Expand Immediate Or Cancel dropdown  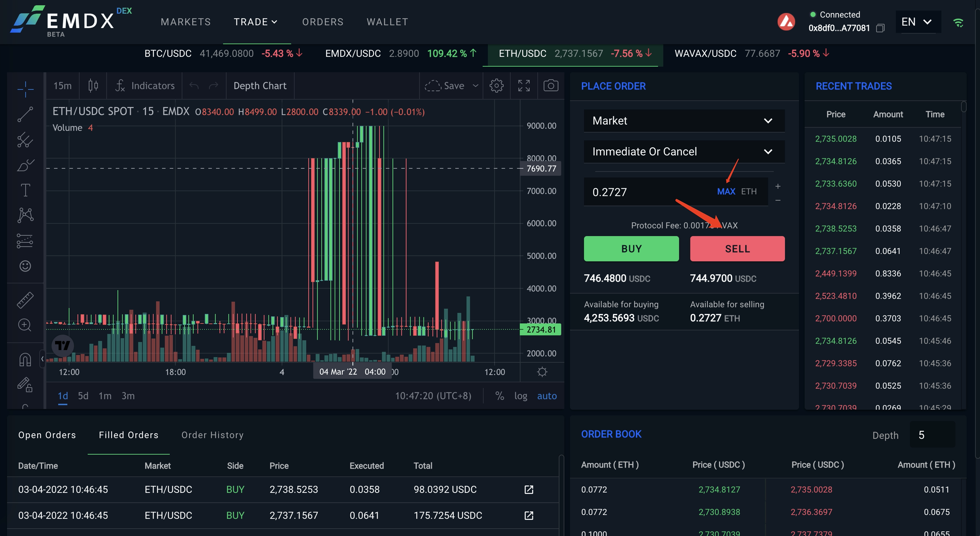[684, 152]
